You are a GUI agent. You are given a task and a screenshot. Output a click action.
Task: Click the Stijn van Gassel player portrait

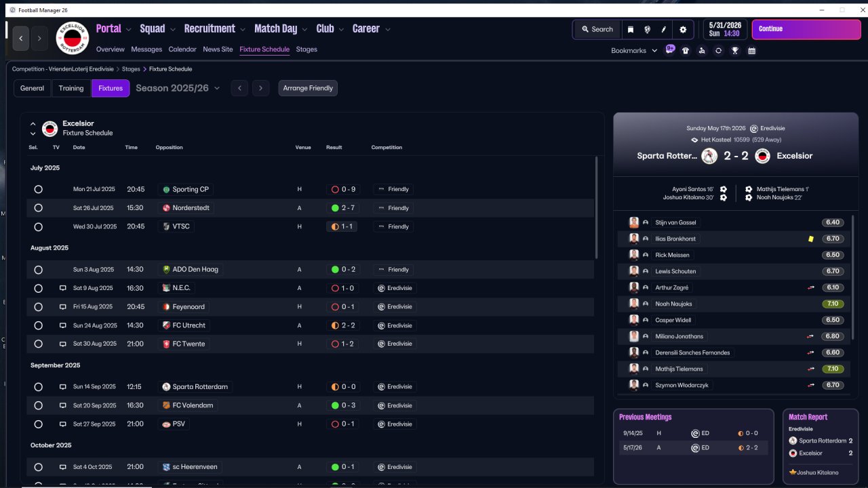pos(634,222)
